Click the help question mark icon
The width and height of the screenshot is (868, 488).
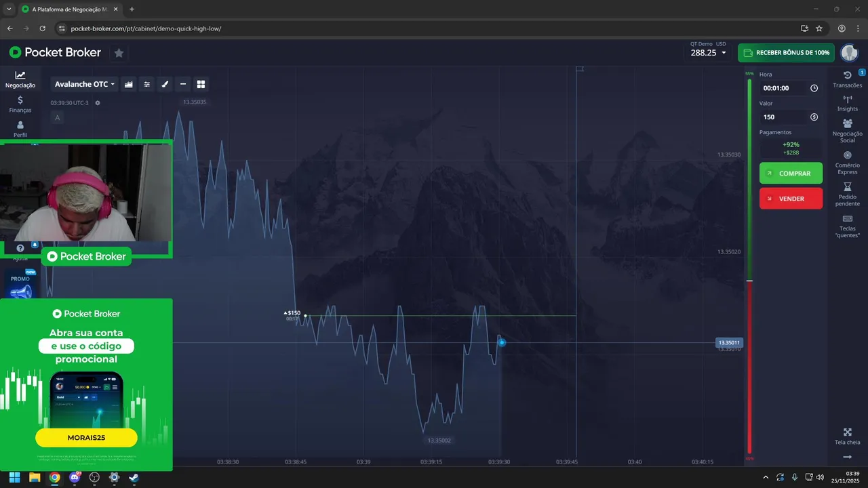click(20, 248)
